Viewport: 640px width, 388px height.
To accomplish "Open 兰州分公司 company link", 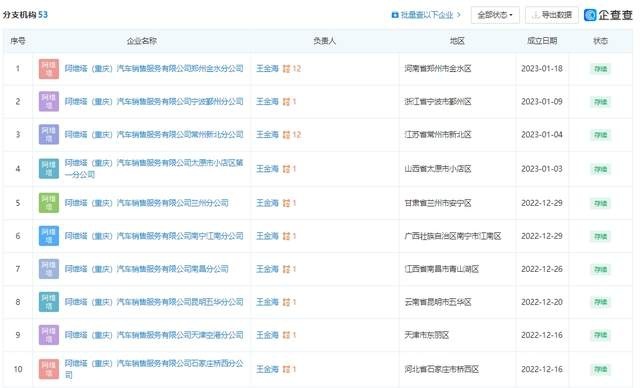I will pyautogui.click(x=147, y=203).
